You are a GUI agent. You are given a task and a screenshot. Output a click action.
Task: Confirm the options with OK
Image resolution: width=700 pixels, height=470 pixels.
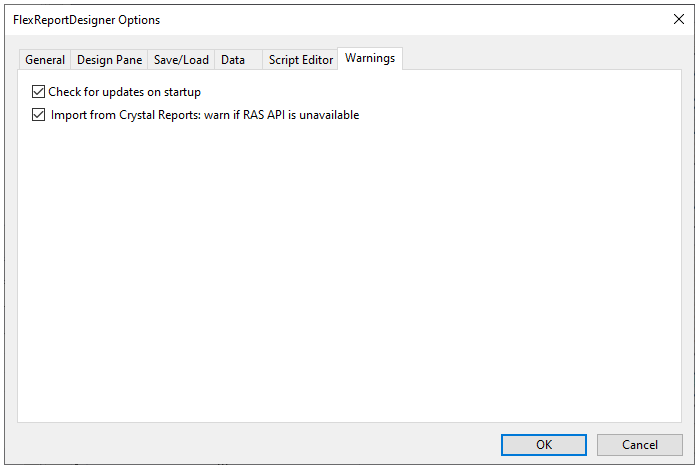543,445
